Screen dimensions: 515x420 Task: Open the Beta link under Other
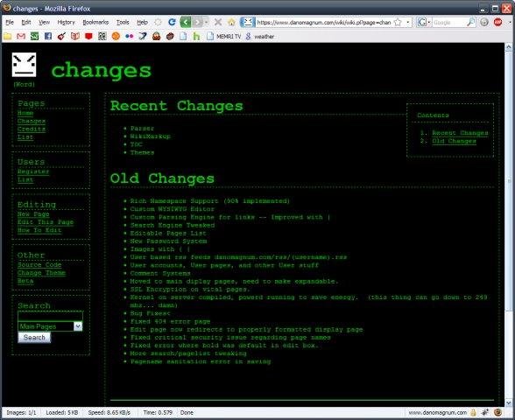25,281
